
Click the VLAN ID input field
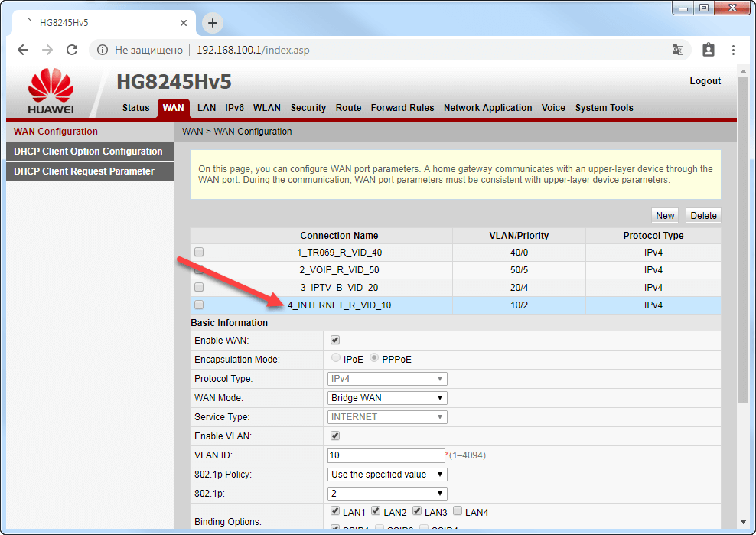coord(386,455)
